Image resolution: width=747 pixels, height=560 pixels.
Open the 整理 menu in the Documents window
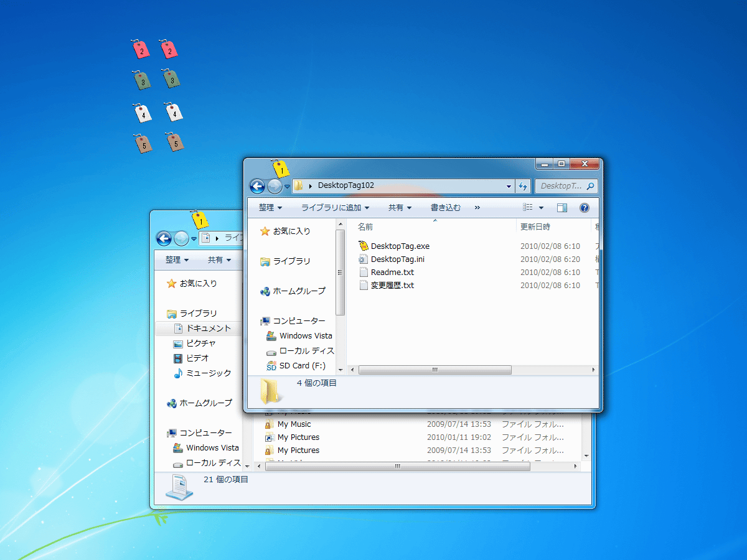(x=177, y=259)
